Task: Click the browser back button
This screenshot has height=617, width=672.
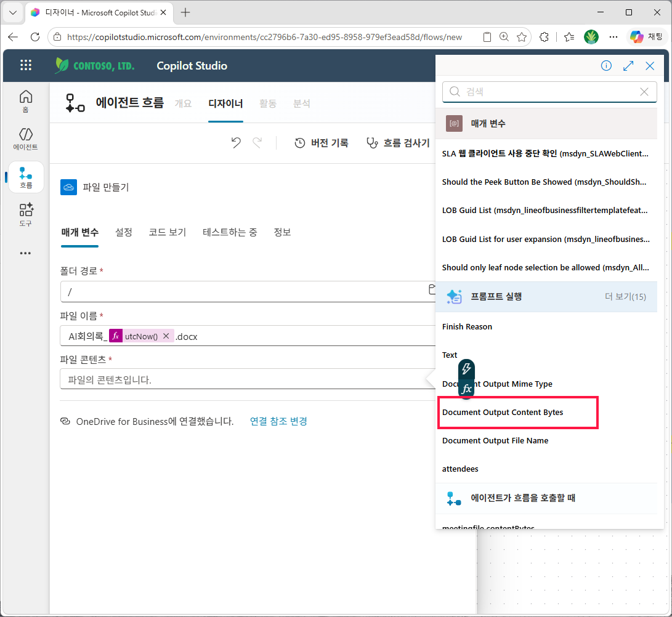Action: [x=13, y=37]
